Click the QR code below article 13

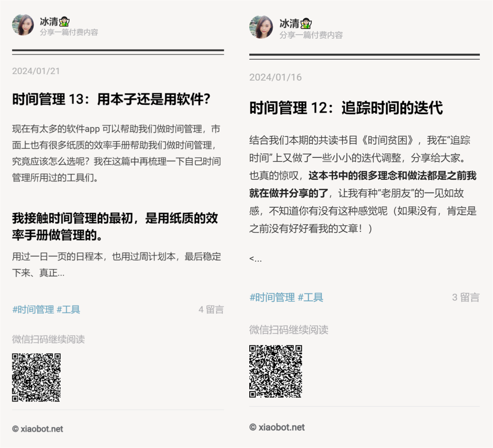pos(36,377)
